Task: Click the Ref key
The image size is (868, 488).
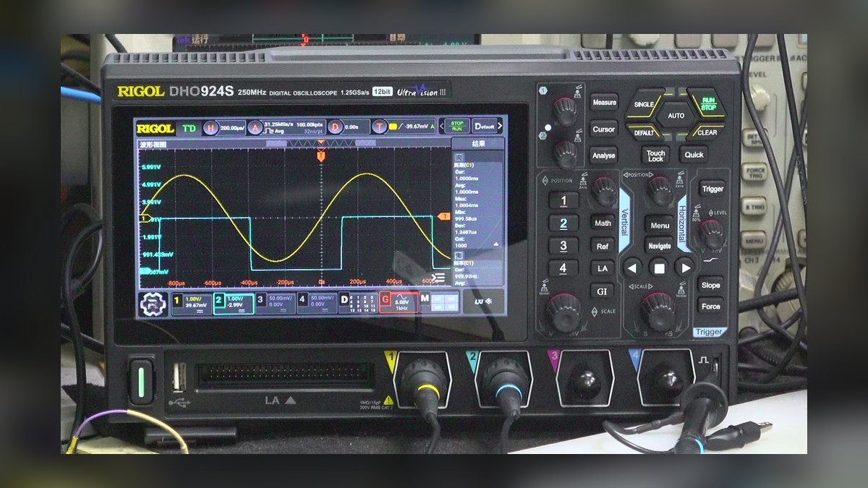Action: point(603,246)
